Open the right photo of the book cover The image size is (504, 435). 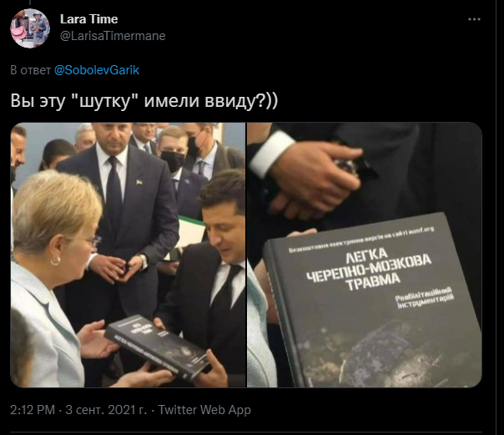[365, 255]
